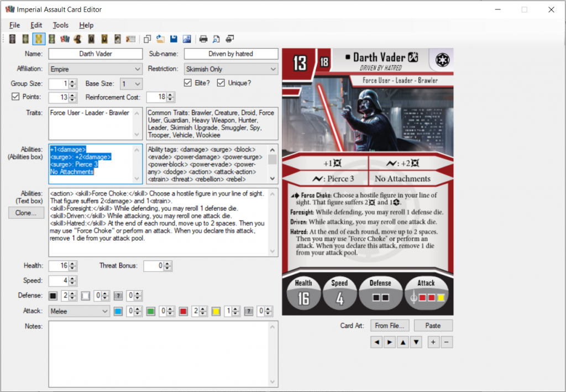This screenshot has width=566, height=392.
Task: Move card art up with up arrow
Action: (x=403, y=342)
